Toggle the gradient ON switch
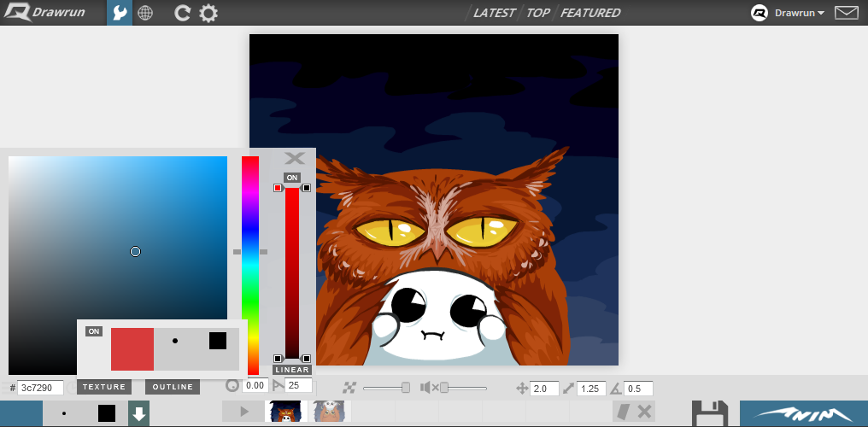 [x=291, y=178]
